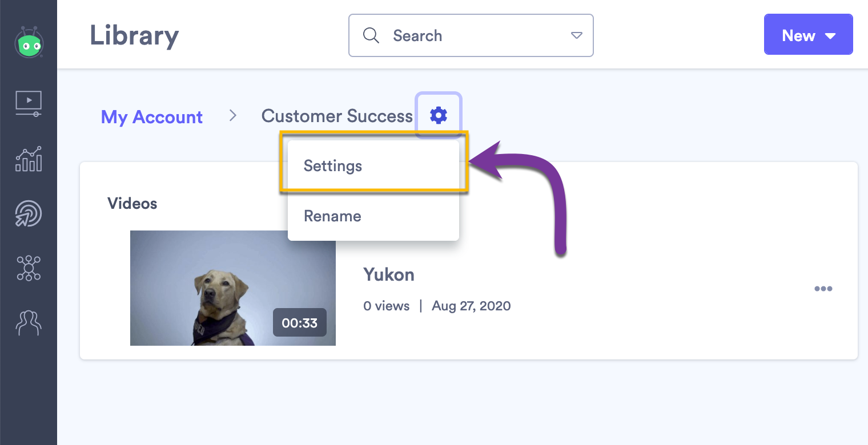
Task: Open the New dropdown button
Action: [x=808, y=35]
